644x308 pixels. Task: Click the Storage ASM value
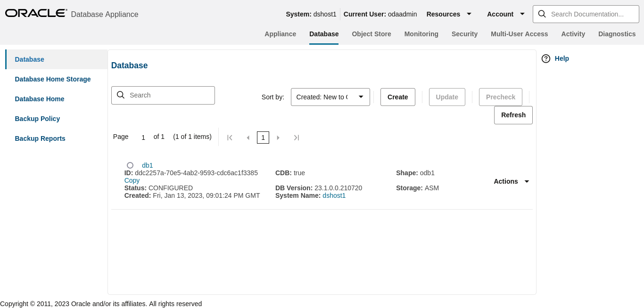pyautogui.click(x=432, y=188)
